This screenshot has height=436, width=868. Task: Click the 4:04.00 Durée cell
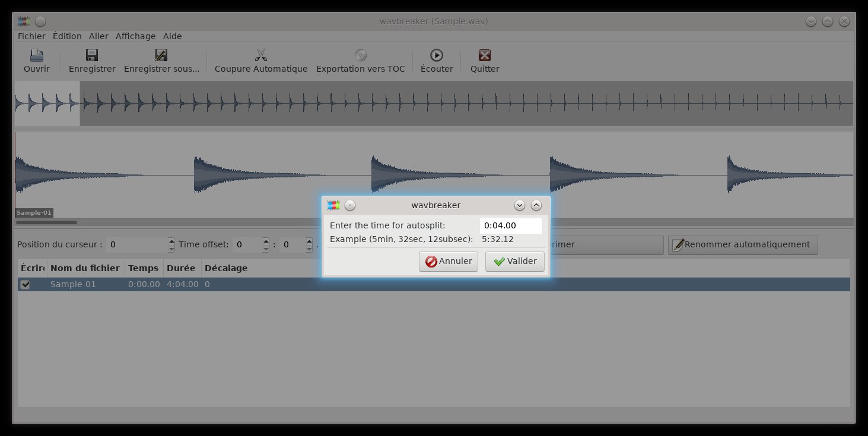[183, 284]
